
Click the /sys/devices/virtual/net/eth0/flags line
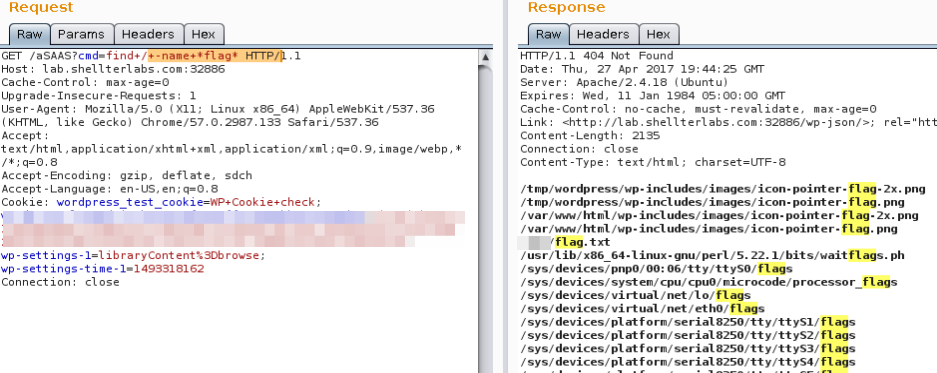642,308
